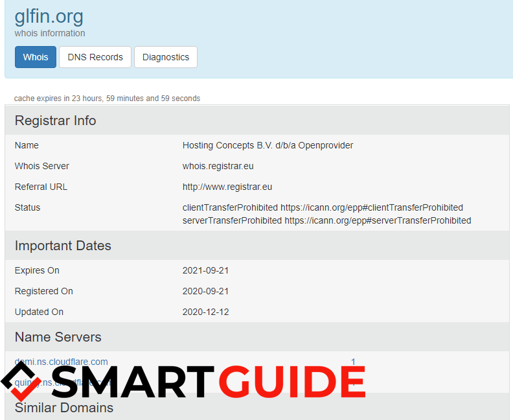The width and height of the screenshot is (513, 420).
Task: Click the cache expires notice text
Action: [x=107, y=99]
